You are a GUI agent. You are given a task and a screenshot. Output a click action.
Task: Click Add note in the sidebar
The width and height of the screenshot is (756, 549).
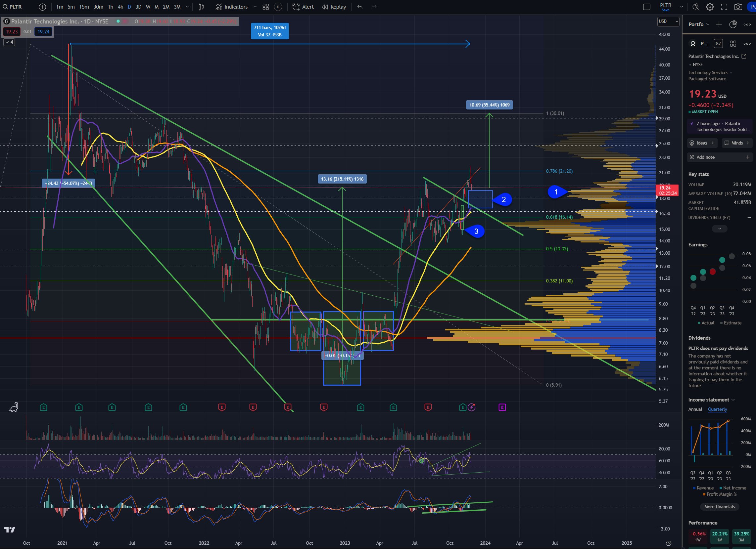(x=705, y=157)
